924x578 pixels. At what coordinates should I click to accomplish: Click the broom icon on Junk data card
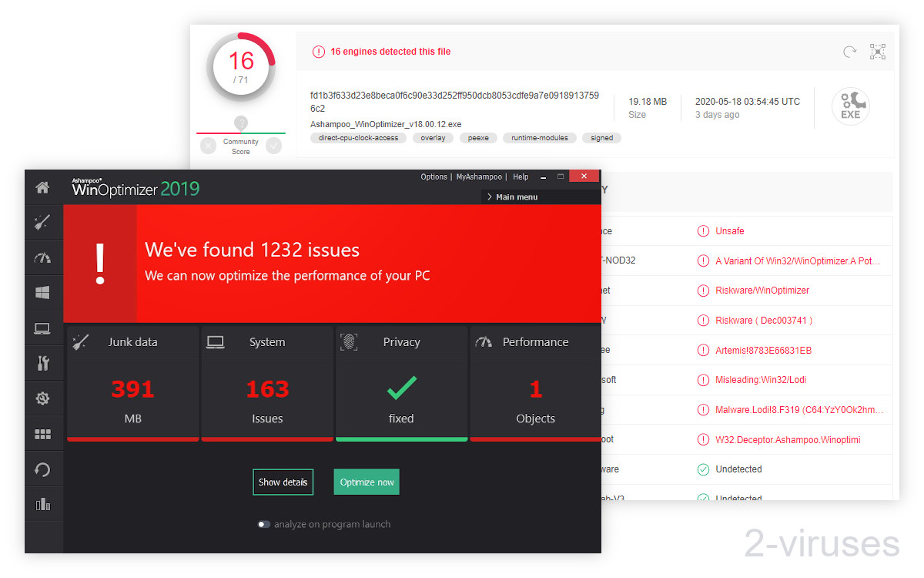click(81, 342)
